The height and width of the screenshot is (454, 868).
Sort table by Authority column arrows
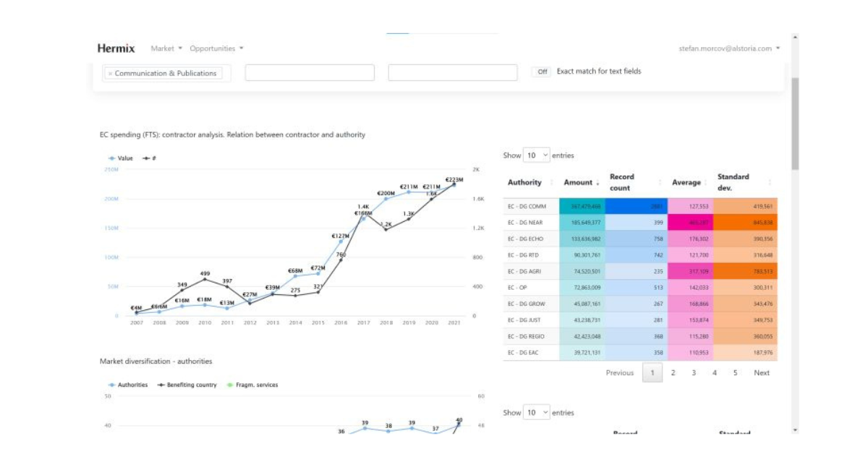click(552, 183)
